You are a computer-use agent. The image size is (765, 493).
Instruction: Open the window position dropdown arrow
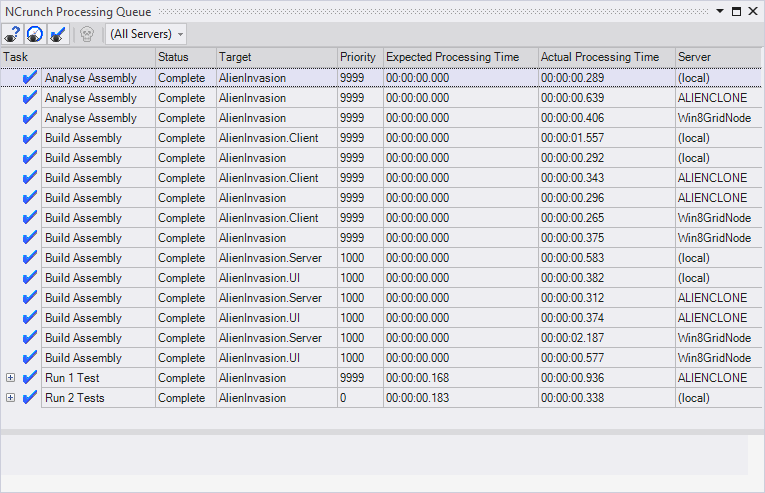click(x=721, y=10)
